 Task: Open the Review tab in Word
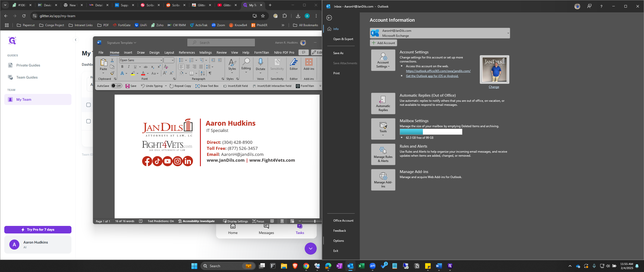[x=221, y=52]
